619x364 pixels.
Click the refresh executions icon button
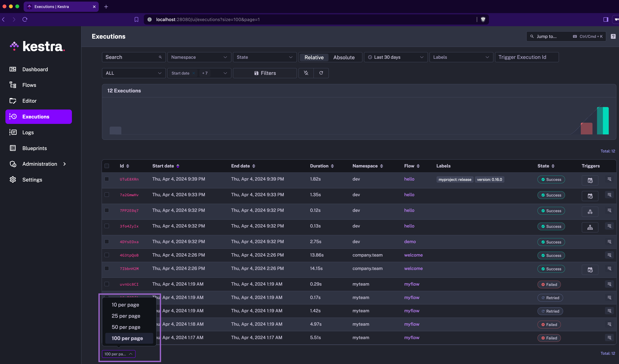(x=321, y=73)
